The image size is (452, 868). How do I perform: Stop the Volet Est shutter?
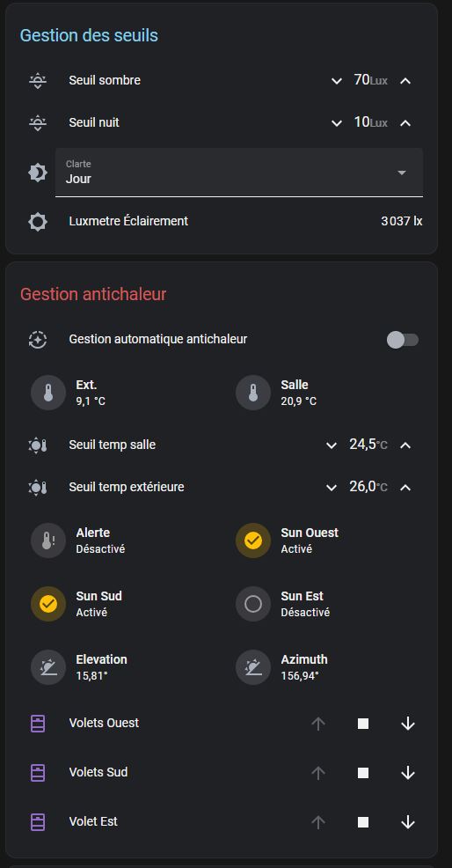(363, 822)
